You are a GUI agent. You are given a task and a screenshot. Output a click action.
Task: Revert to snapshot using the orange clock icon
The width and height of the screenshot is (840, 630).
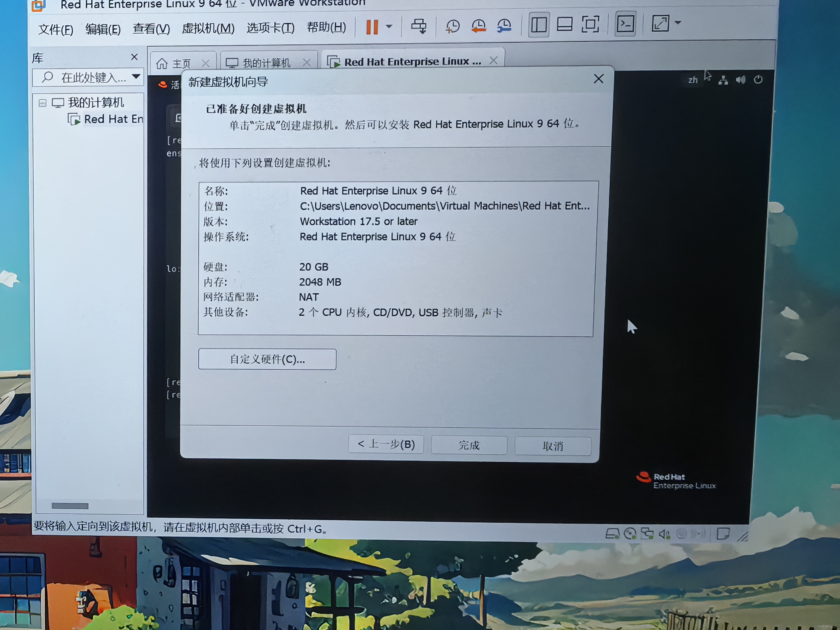[479, 26]
